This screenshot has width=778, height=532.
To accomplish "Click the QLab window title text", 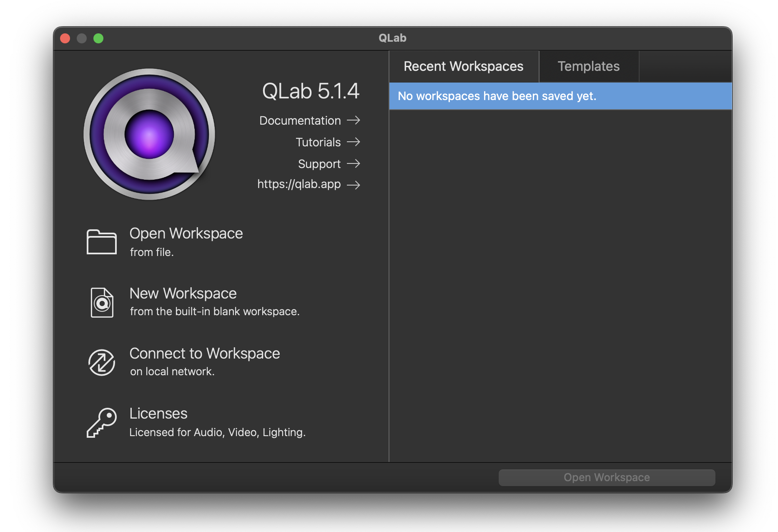I will click(392, 38).
